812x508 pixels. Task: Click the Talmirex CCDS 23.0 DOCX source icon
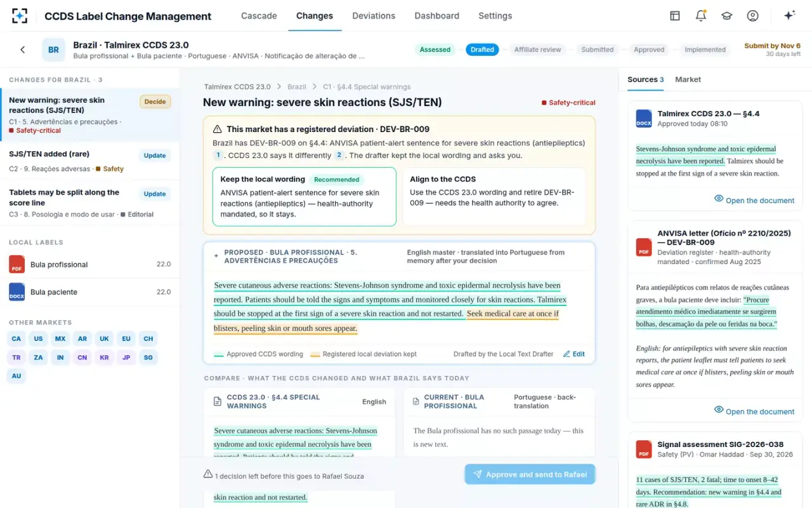644,119
